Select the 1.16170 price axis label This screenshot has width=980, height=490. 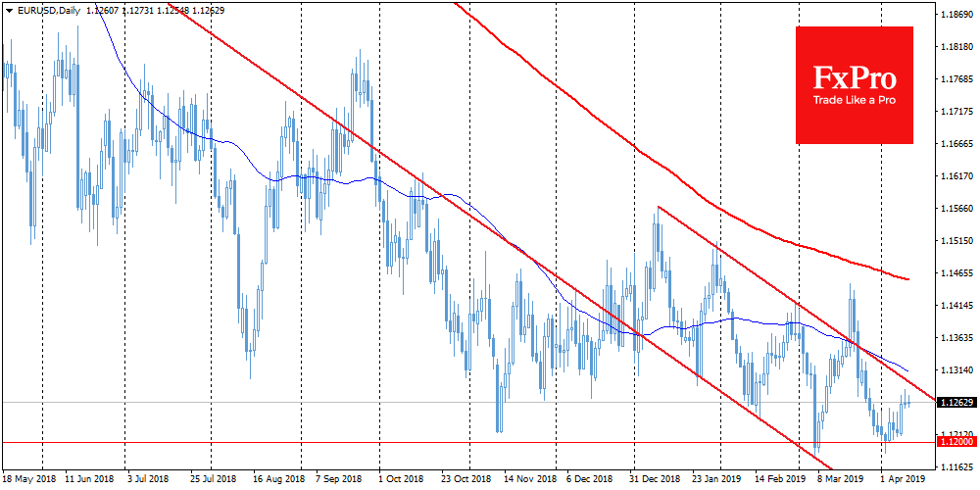click(956, 176)
